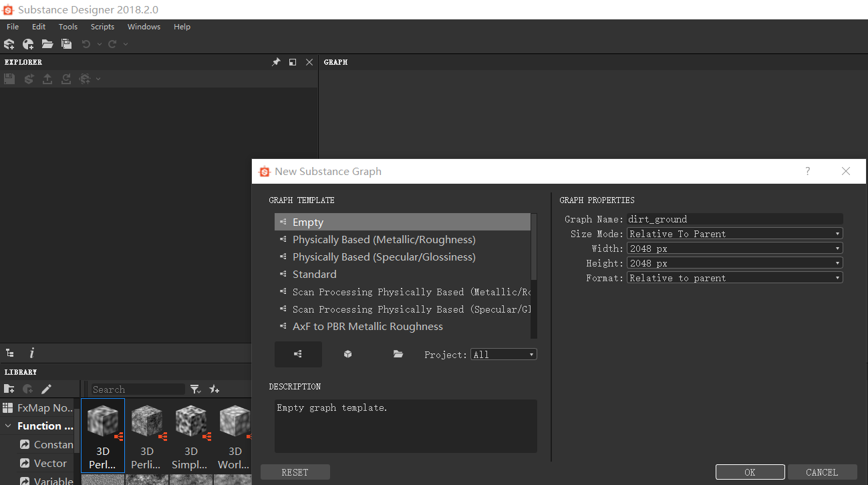The height and width of the screenshot is (485, 868).
Task: Click the Undo arrow icon
Action: tap(86, 44)
